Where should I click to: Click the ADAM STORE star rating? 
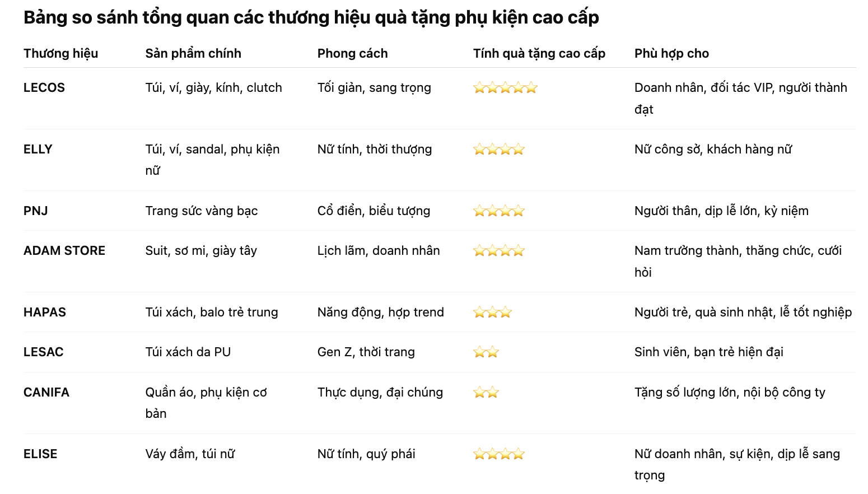click(x=498, y=251)
